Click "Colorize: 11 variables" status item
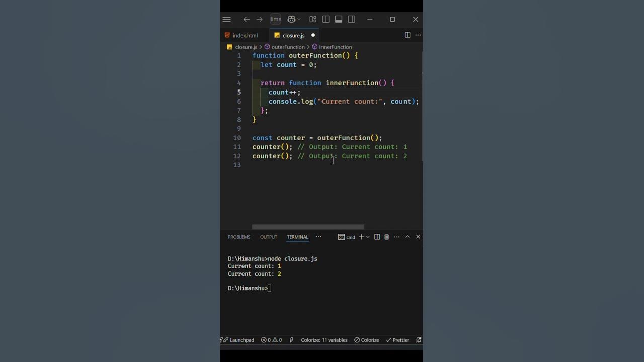The width and height of the screenshot is (644, 362). tap(324, 340)
